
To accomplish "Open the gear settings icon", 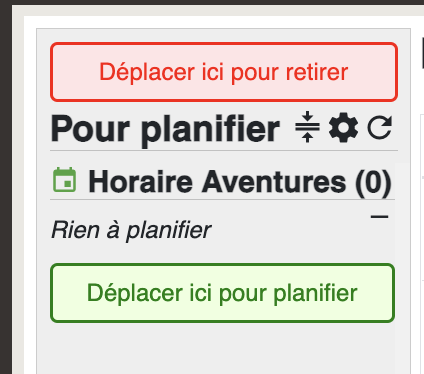I will [343, 128].
